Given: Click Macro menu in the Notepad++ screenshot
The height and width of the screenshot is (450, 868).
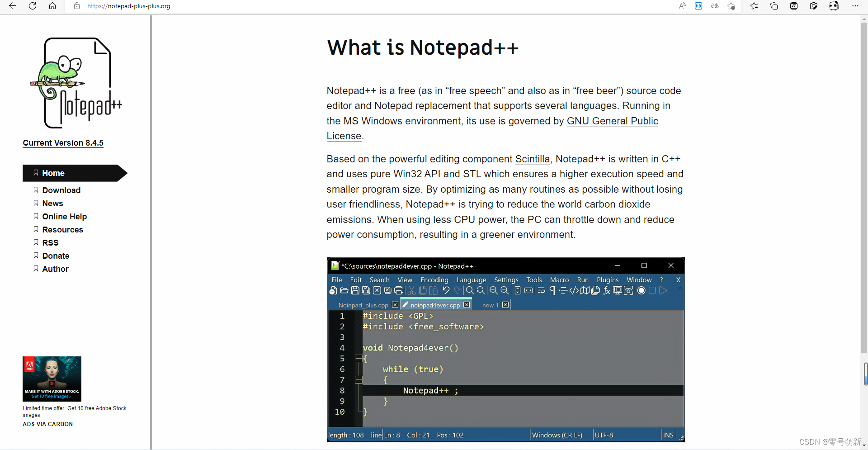Looking at the screenshot, I should click(559, 280).
